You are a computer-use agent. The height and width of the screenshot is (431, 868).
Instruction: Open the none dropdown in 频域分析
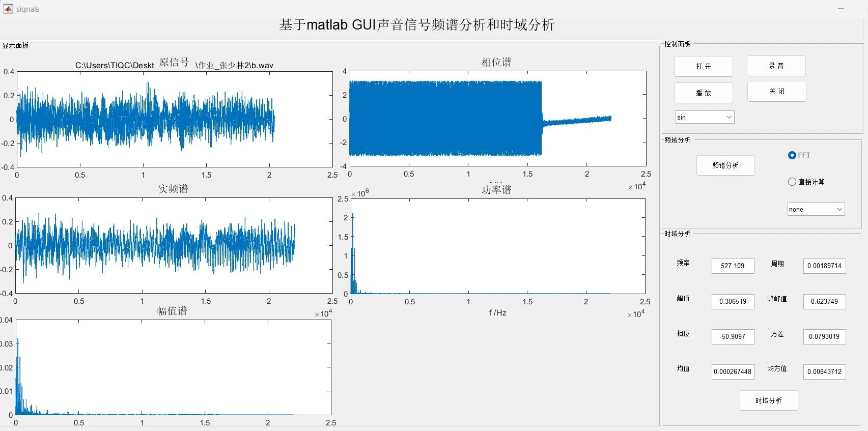coord(816,209)
